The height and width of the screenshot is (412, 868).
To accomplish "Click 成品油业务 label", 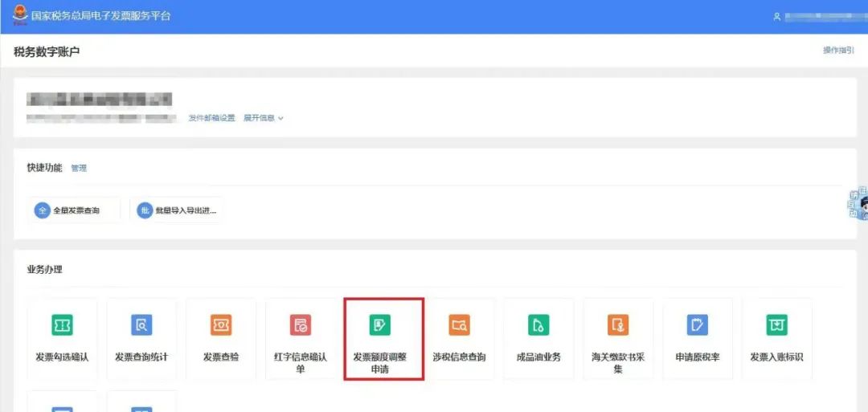I will click(538, 357).
